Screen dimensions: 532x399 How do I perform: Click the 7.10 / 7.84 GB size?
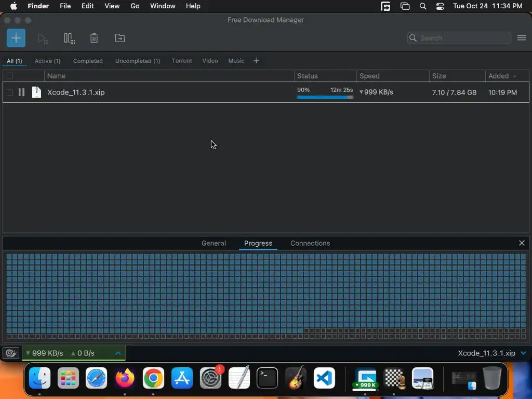[454, 92]
